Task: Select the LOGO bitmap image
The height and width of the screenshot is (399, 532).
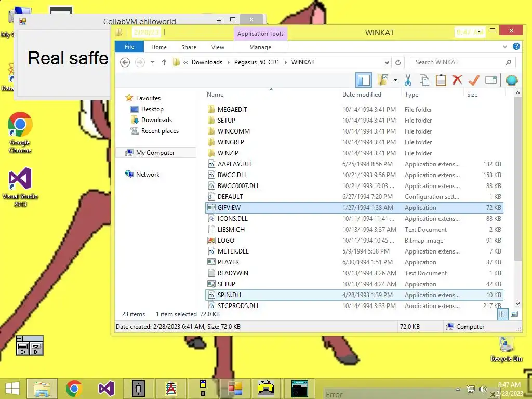Action: (354, 240)
